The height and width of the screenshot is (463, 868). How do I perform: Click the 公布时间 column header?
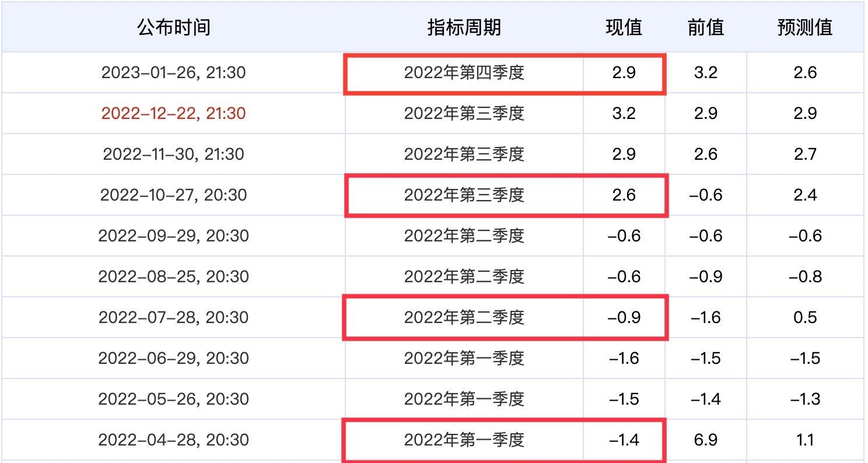pyautogui.click(x=174, y=27)
